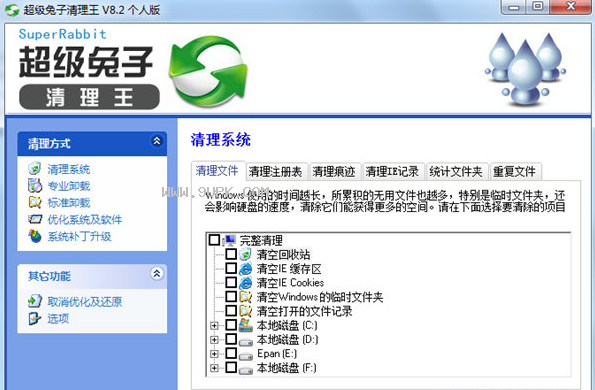Maximize the 超级兔子清理王 window
Screen dimensions: 595x390
pyautogui.click(x=538, y=6)
